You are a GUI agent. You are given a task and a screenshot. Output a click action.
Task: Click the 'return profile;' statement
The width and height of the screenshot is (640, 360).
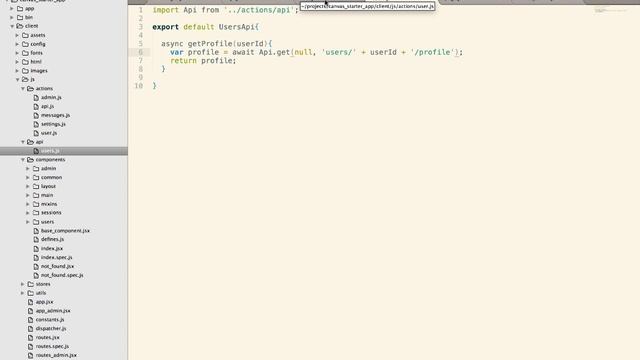pos(203,60)
